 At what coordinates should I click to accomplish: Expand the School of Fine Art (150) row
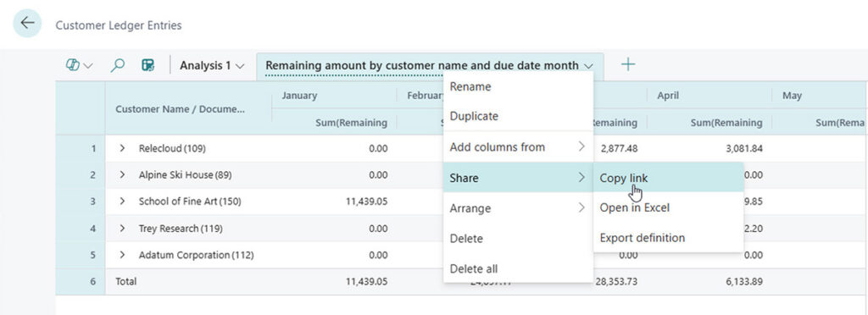(123, 202)
